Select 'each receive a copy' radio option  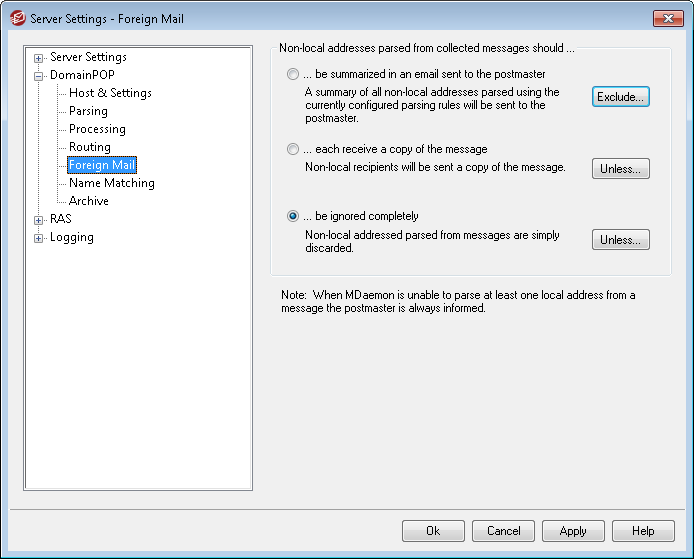pyautogui.click(x=293, y=149)
